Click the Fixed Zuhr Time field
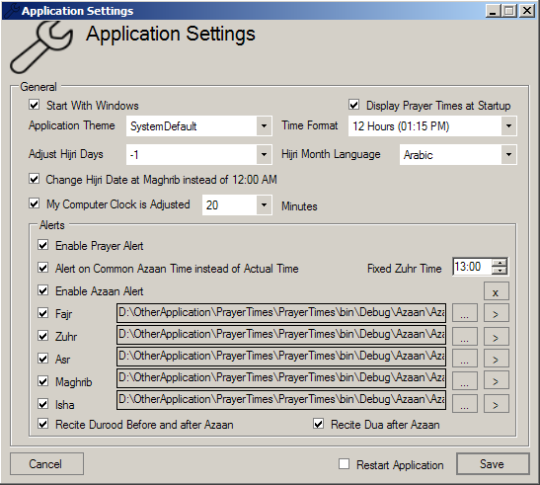 472,267
